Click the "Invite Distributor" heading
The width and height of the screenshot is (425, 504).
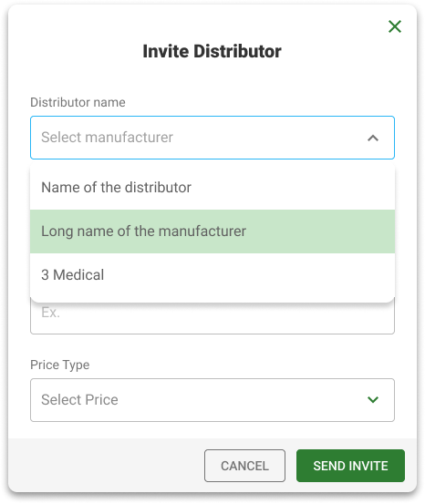212,51
